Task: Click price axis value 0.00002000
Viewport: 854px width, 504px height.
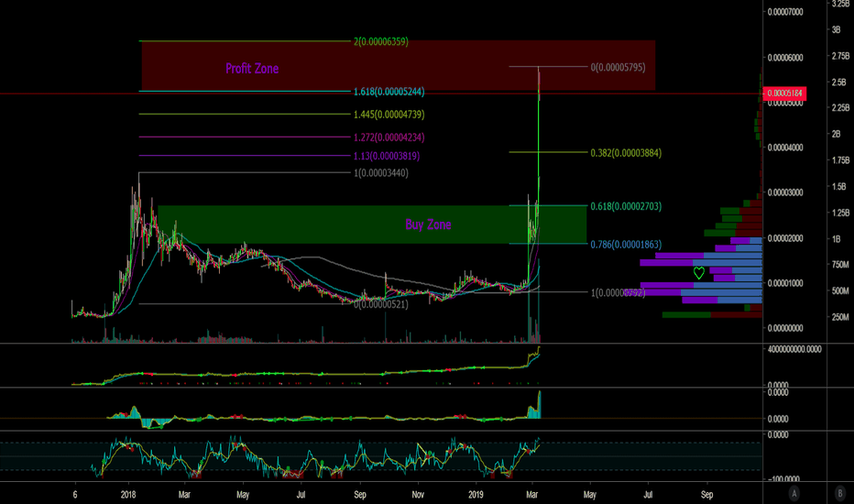Action: click(785, 238)
